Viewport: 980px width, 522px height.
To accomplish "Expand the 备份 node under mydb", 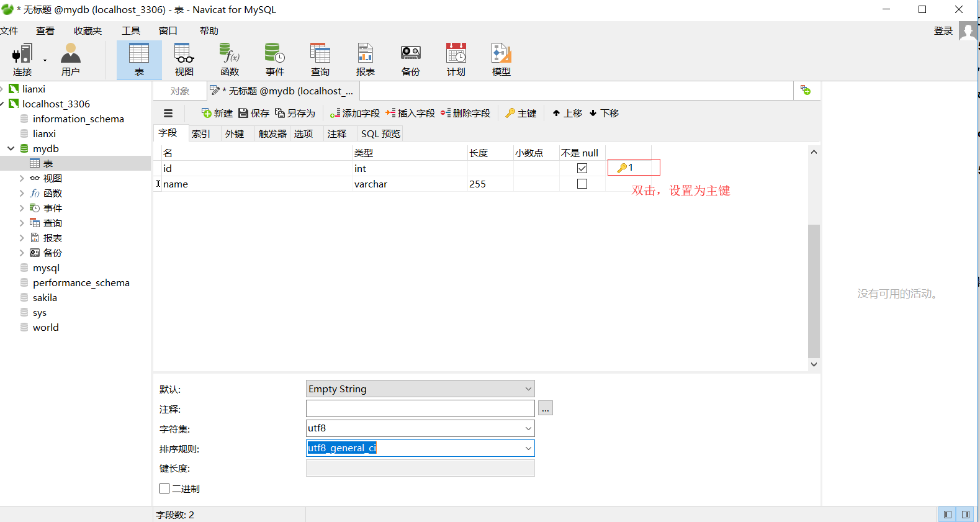I will [x=22, y=253].
